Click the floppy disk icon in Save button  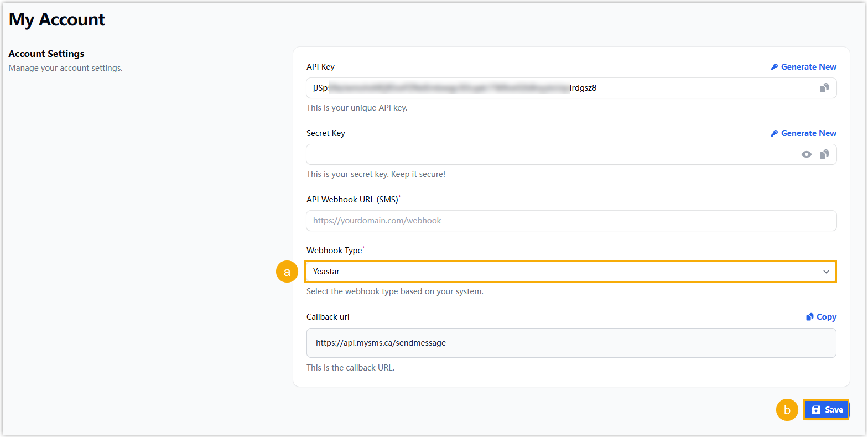tap(816, 410)
